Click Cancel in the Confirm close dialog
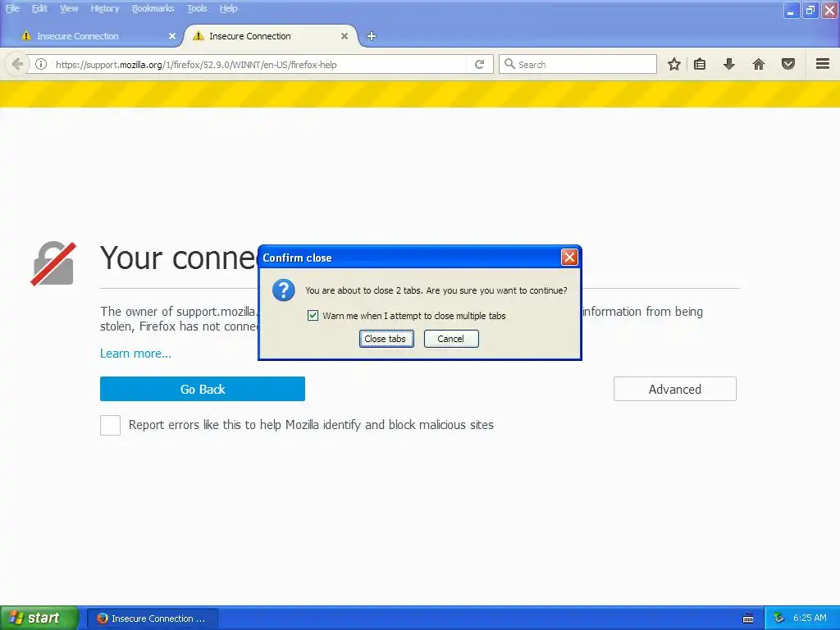840x630 pixels. (x=451, y=339)
